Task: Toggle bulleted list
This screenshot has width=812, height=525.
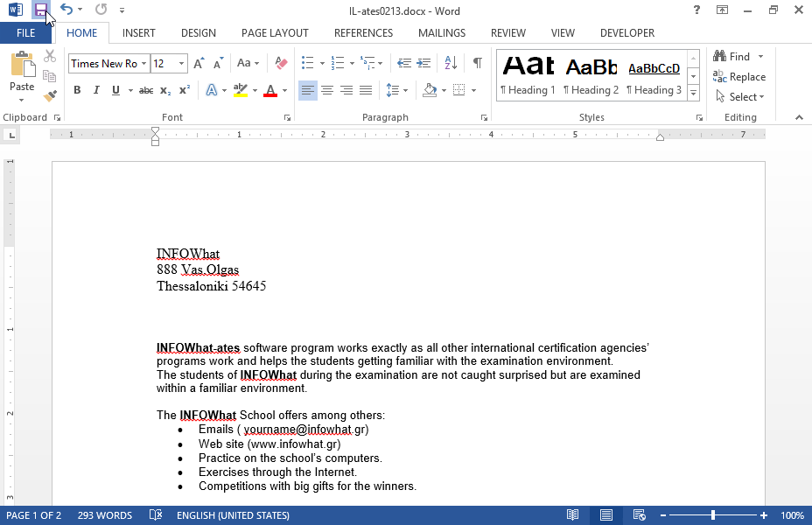Action: click(x=308, y=63)
